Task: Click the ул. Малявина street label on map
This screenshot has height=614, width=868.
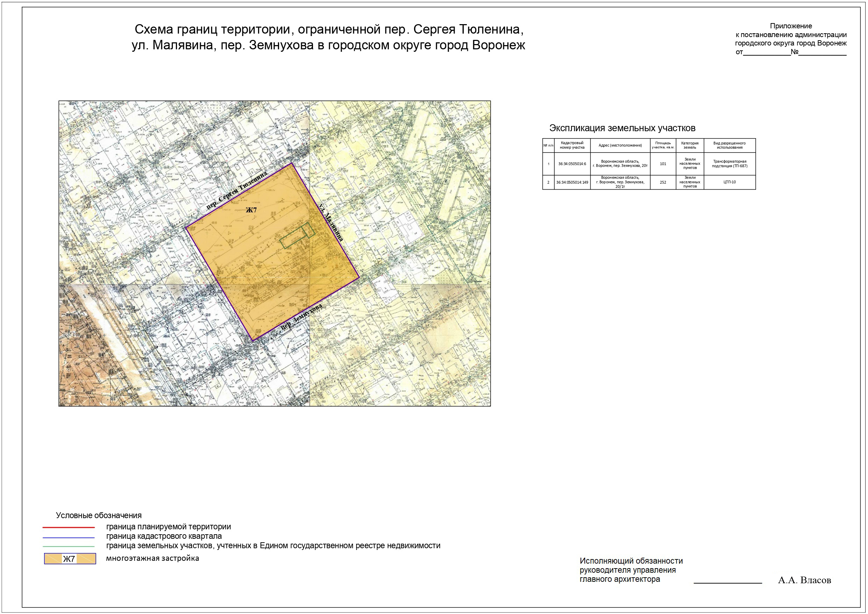Action: [x=332, y=223]
